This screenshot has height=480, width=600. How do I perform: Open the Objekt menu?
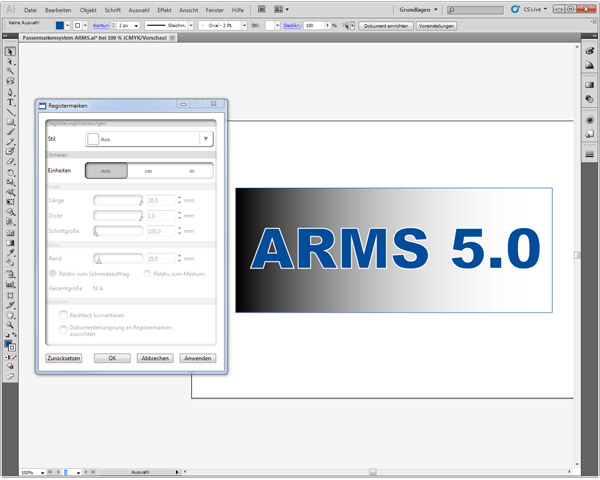[x=88, y=10]
